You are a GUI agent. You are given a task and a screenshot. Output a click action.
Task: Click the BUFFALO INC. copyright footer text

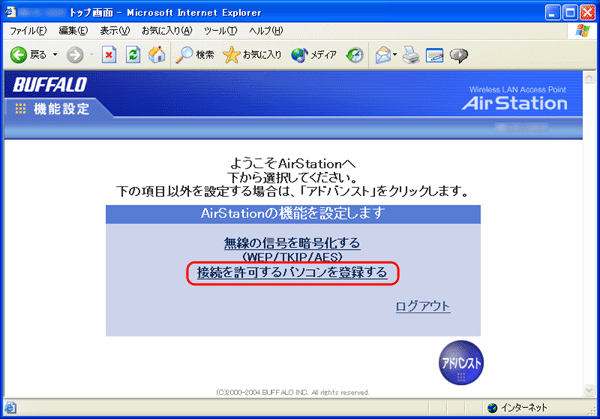click(x=293, y=392)
